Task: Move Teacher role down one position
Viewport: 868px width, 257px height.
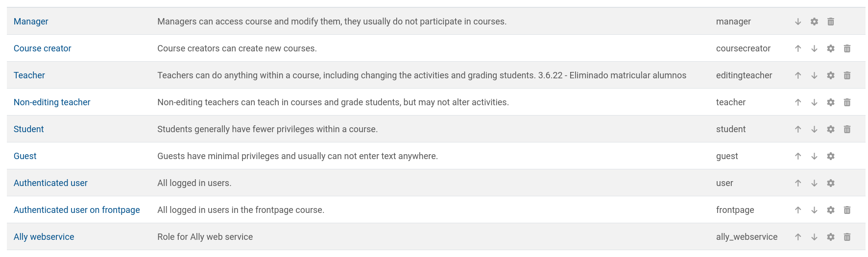Action: 814,75
